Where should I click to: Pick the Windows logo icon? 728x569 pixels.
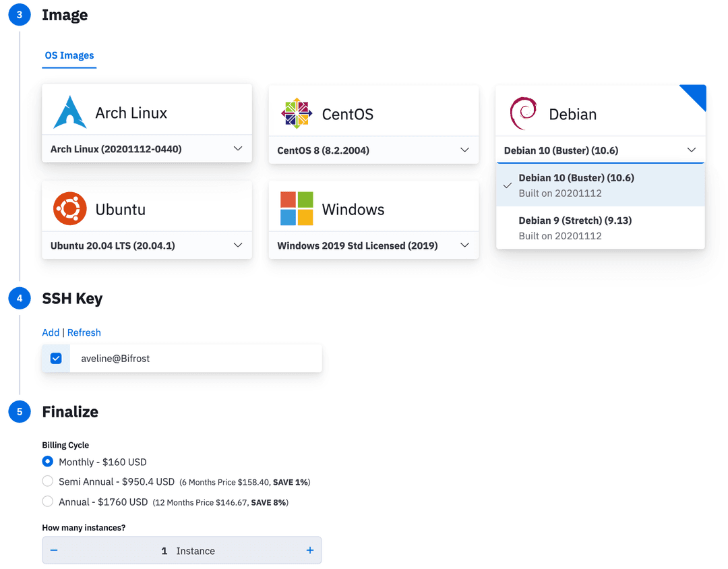(x=297, y=209)
